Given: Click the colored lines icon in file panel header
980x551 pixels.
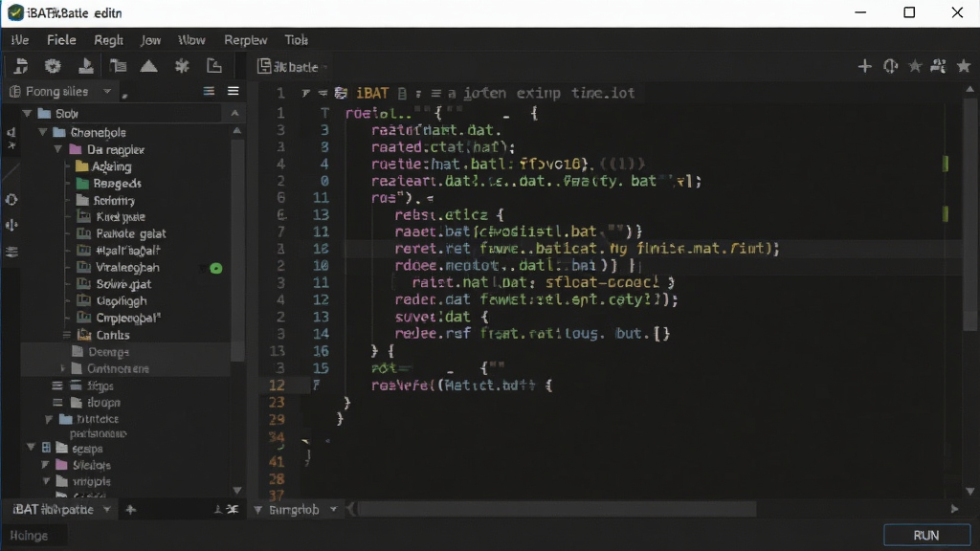Looking at the screenshot, I should (209, 91).
